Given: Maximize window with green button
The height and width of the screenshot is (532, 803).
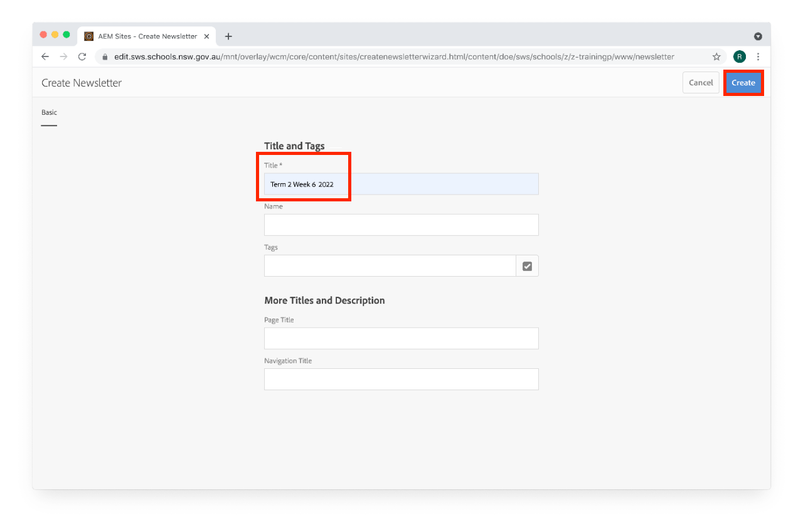Looking at the screenshot, I should 66,35.
